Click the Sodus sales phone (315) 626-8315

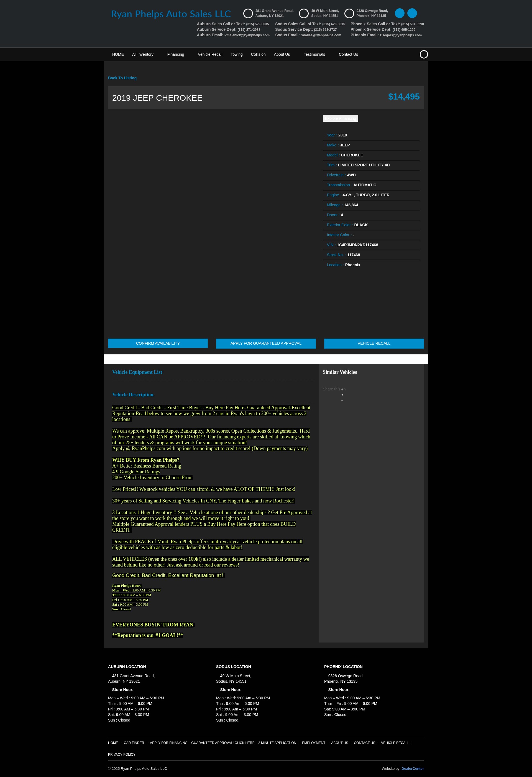coord(334,24)
